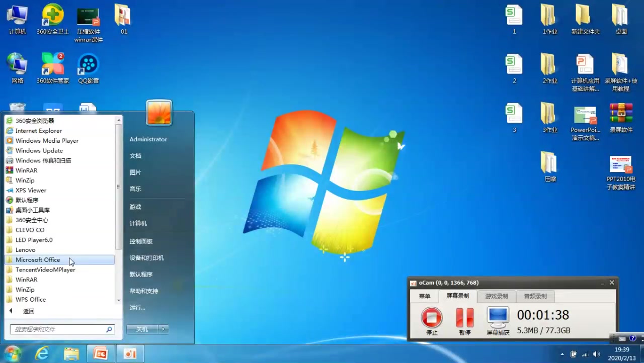Viewport: 644px width, 363px height.
Task: Expand the Lenovo program folder
Action: 59,250
